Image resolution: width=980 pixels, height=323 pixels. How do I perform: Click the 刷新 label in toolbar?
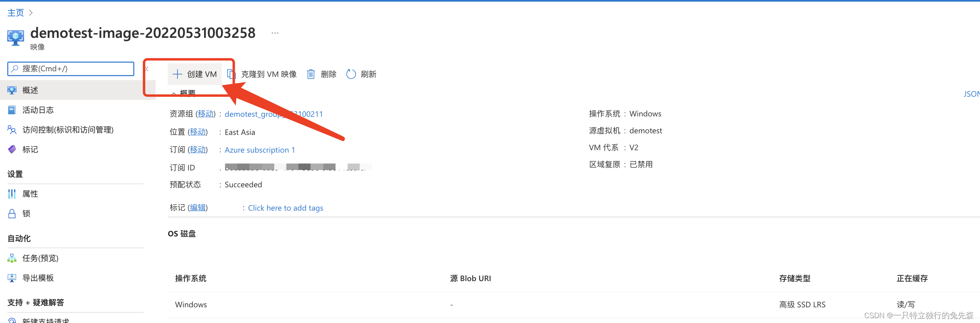[369, 74]
